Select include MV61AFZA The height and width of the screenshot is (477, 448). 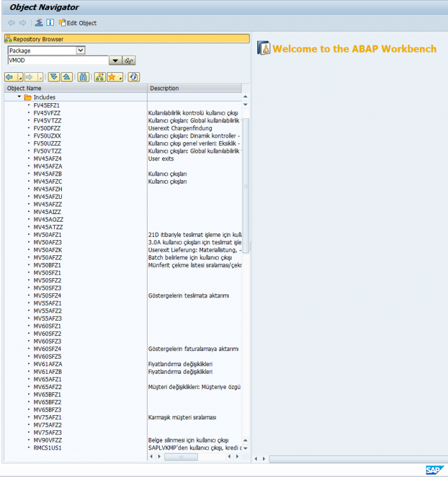[48, 364]
